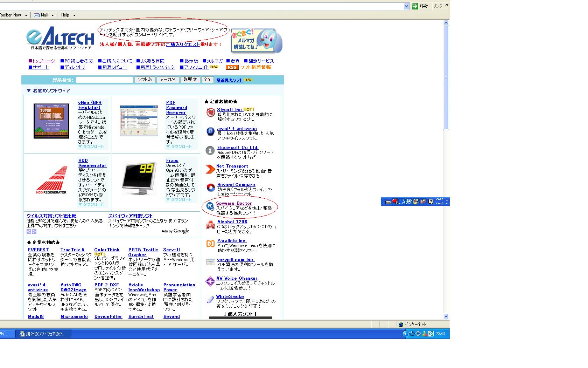Click the browser address bar field

202,6
